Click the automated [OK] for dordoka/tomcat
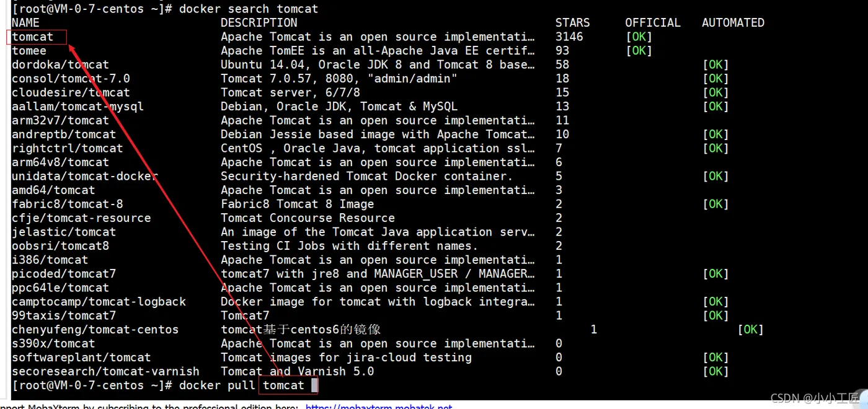The height and width of the screenshot is (409, 868). click(715, 64)
